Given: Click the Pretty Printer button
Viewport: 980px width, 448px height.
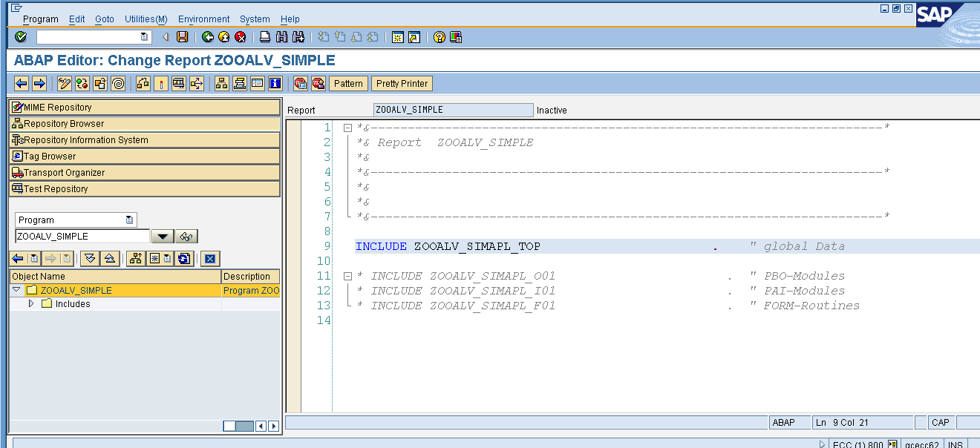Looking at the screenshot, I should click(402, 83).
